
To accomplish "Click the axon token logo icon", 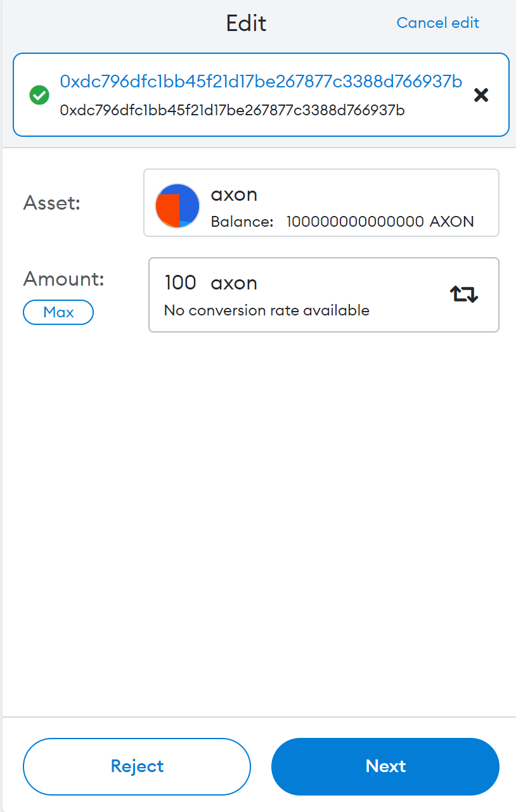I will coord(177,206).
